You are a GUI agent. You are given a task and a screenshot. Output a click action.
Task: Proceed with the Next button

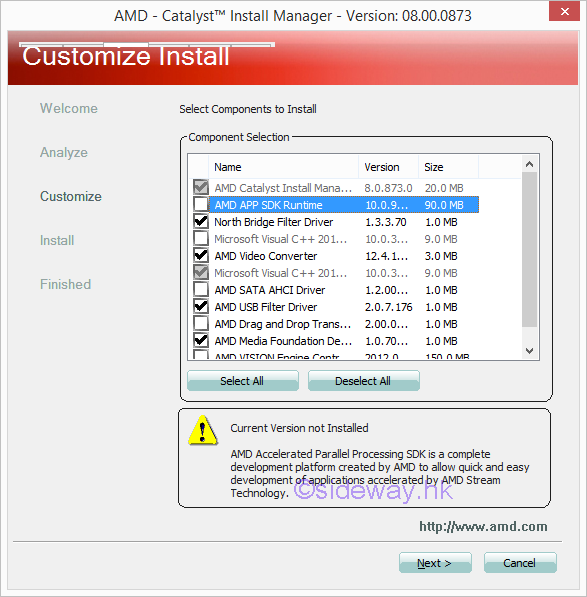435,563
